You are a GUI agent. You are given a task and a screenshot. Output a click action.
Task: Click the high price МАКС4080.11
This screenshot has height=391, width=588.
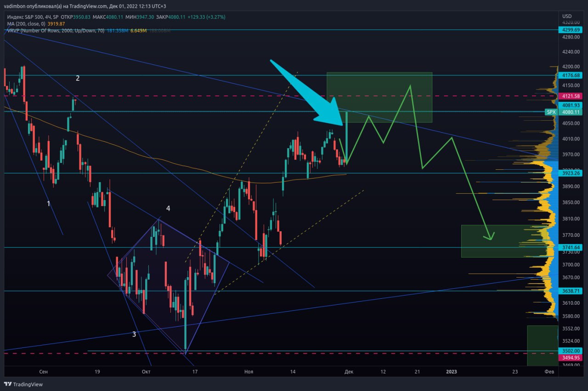(109, 17)
